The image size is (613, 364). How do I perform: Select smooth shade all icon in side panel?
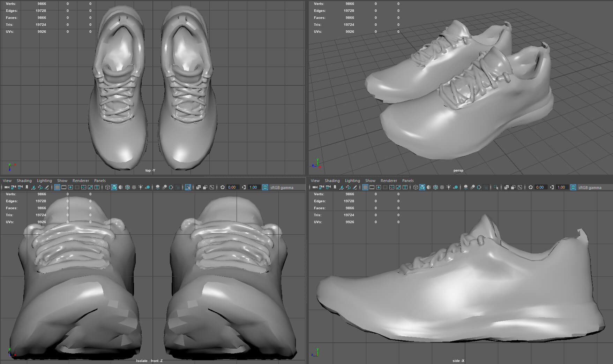(x=422, y=188)
